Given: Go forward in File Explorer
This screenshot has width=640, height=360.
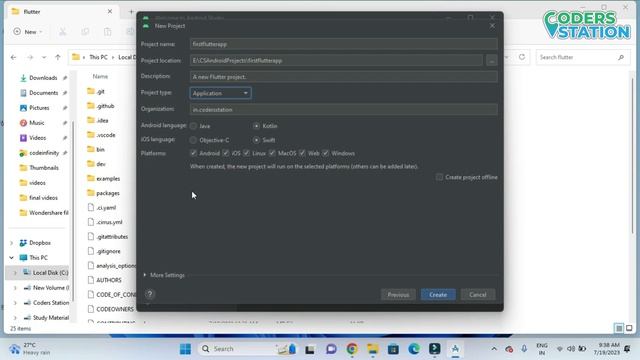Looking at the screenshot, I should pos(30,58).
